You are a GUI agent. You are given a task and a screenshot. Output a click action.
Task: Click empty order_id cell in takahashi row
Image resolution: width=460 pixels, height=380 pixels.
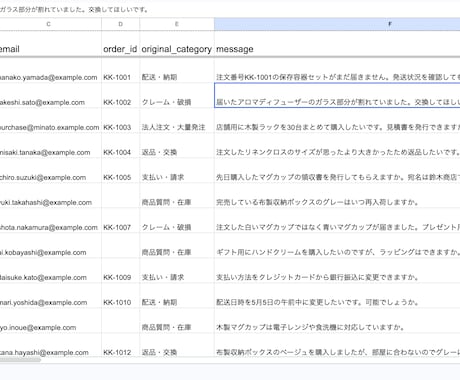point(121,196)
